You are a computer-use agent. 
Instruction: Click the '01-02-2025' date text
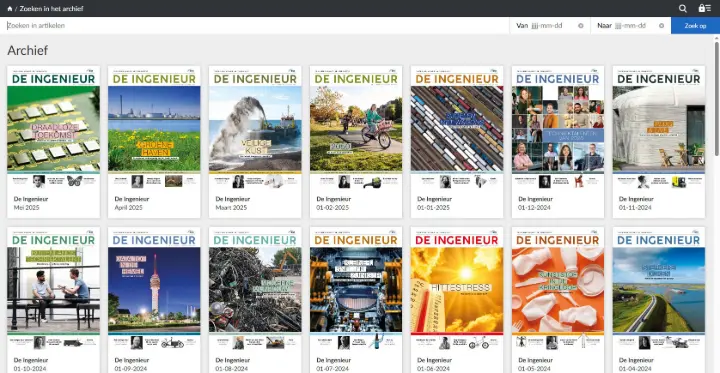(332, 208)
